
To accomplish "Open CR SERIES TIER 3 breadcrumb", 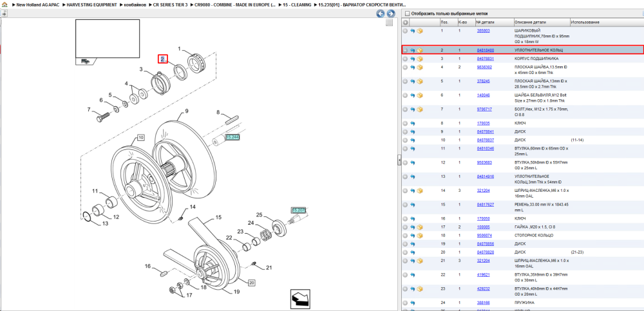I will point(171,5).
